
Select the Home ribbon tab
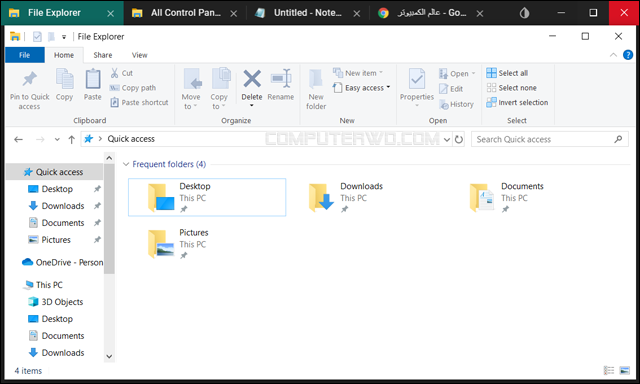point(64,55)
